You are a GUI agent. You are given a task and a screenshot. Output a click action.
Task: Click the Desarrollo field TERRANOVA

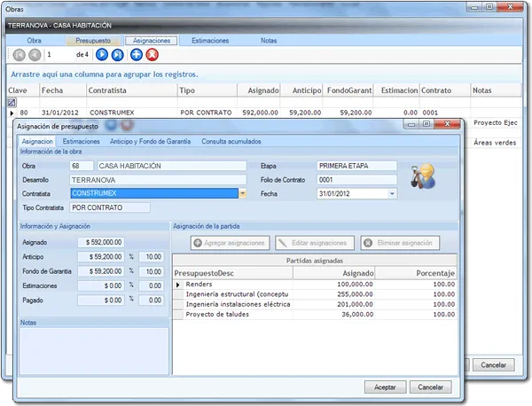158,180
